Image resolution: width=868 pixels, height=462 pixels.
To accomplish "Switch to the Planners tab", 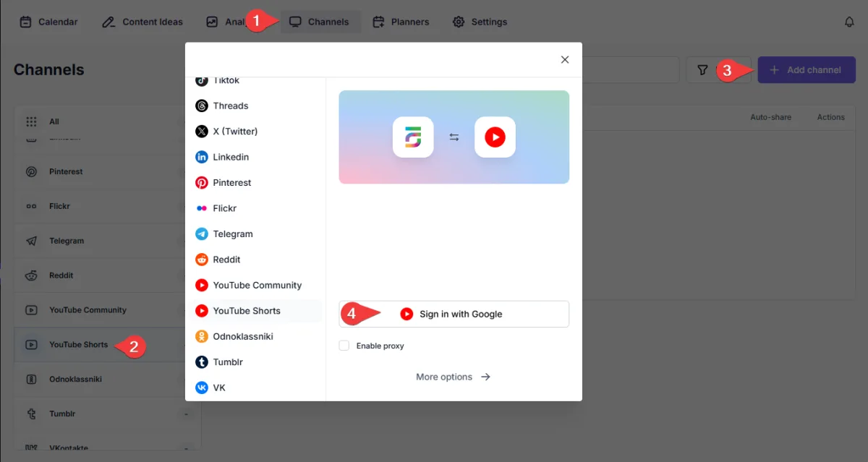I will tap(401, 22).
